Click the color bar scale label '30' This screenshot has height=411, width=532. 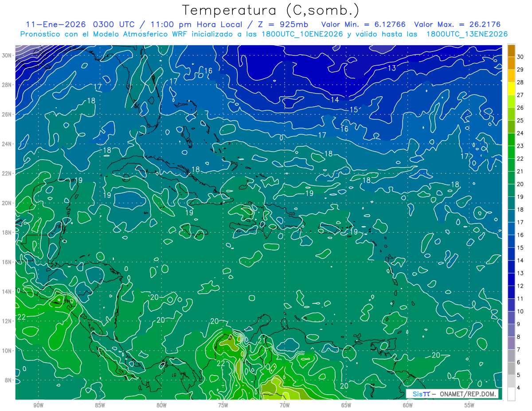coord(520,57)
